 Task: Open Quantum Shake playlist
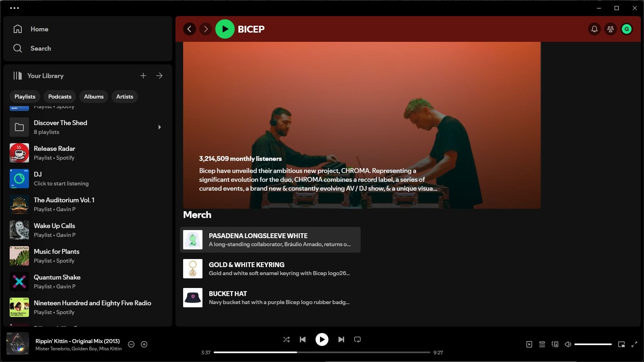point(88,282)
